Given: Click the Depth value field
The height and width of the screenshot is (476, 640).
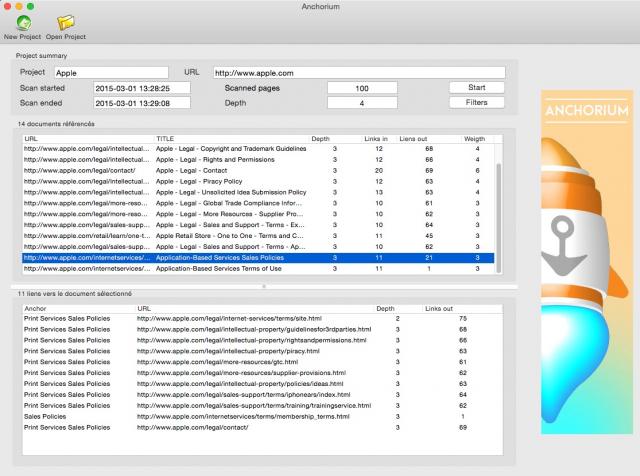Looking at the screenshot, I should 361,103.
